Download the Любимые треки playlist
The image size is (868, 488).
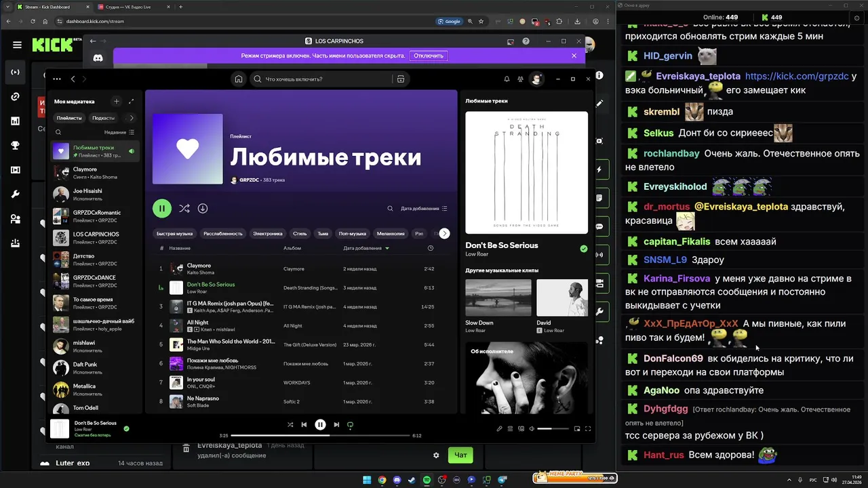pyautogui.click(x=203, y=209)
